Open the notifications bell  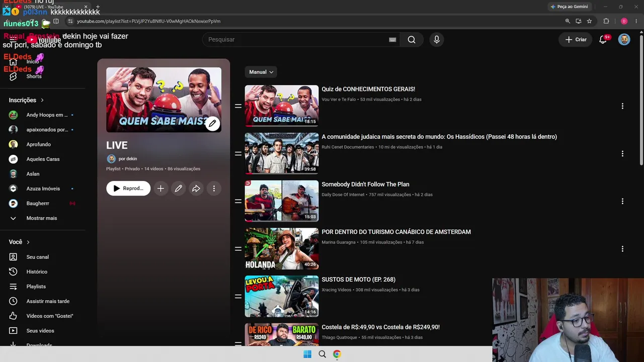pos(603,40)
